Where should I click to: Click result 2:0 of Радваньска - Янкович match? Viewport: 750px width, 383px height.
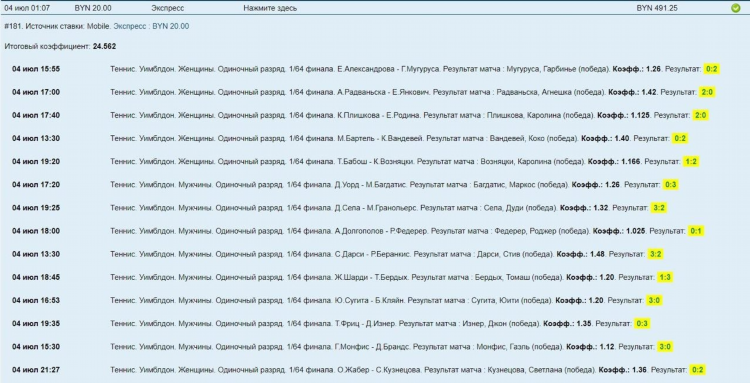click(707, 92)
